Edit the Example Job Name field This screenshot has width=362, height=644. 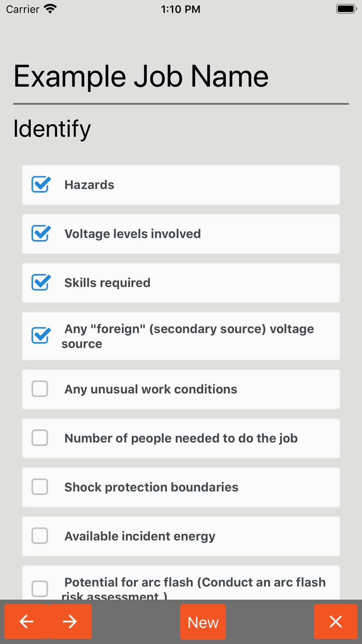(x=181, y=76)
